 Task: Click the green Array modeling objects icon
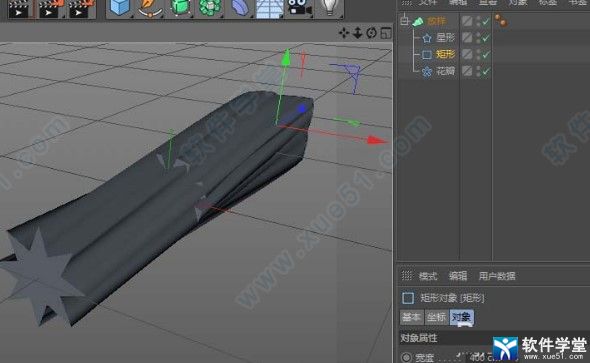tap(210, 8)
